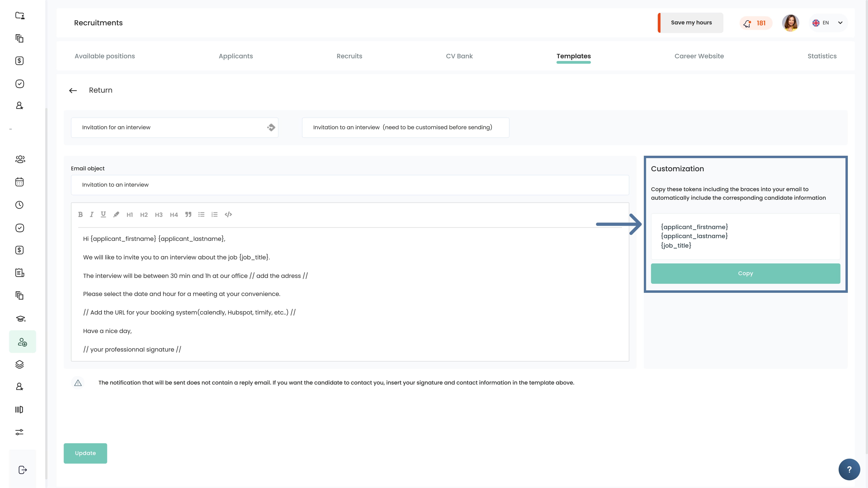Select the Templates tab
Image resolution: width=868 pixels, height=488 pixels.
coord(574,56)
